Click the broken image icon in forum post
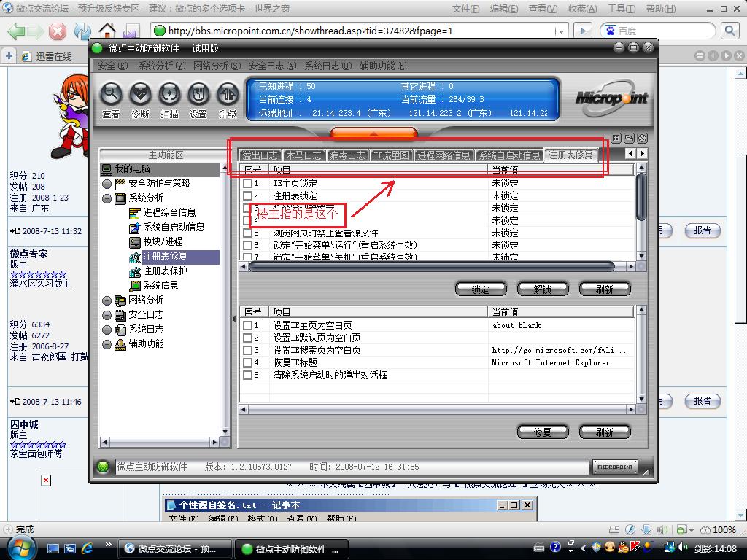 [46, 481]
